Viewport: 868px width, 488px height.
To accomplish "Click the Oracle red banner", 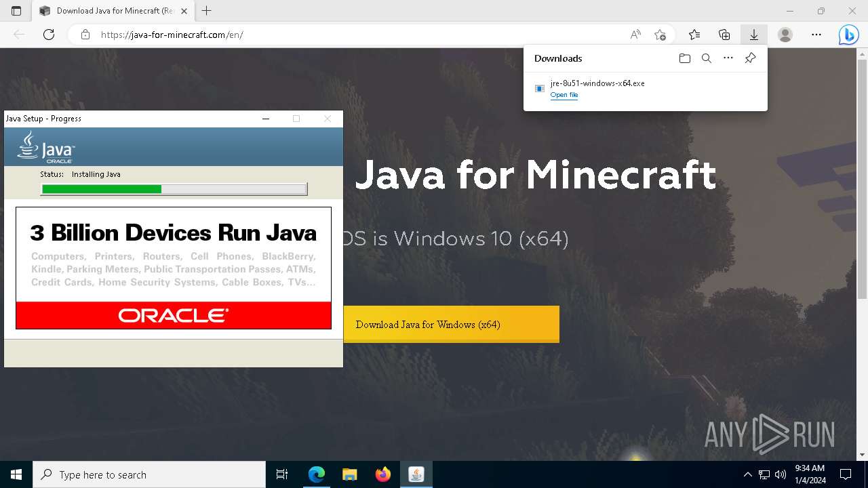I will coord(174,315).
